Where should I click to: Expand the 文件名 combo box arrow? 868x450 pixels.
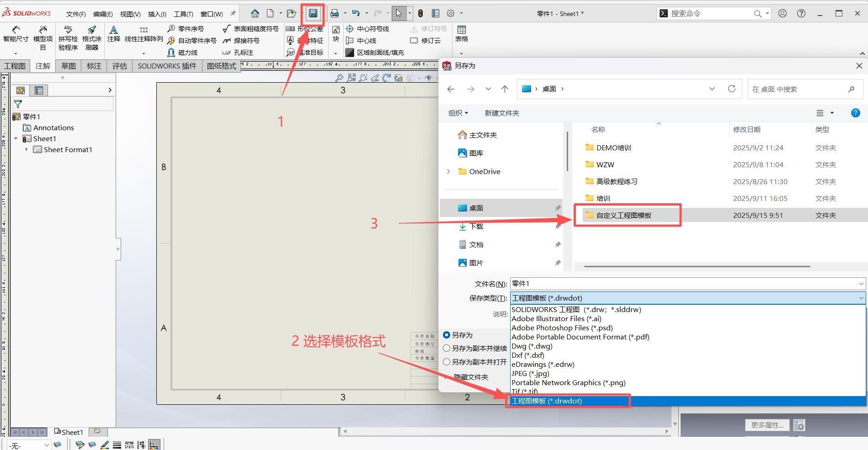click(x=861, y=284)
